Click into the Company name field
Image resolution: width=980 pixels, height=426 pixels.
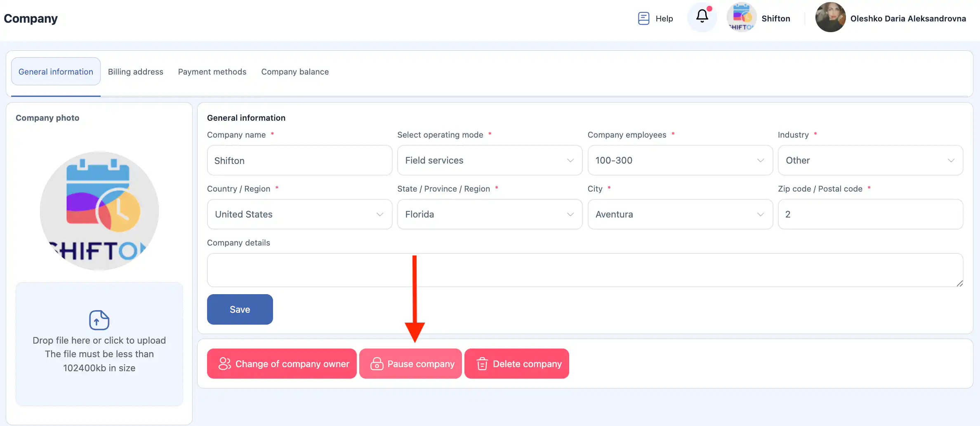(299, 161)
